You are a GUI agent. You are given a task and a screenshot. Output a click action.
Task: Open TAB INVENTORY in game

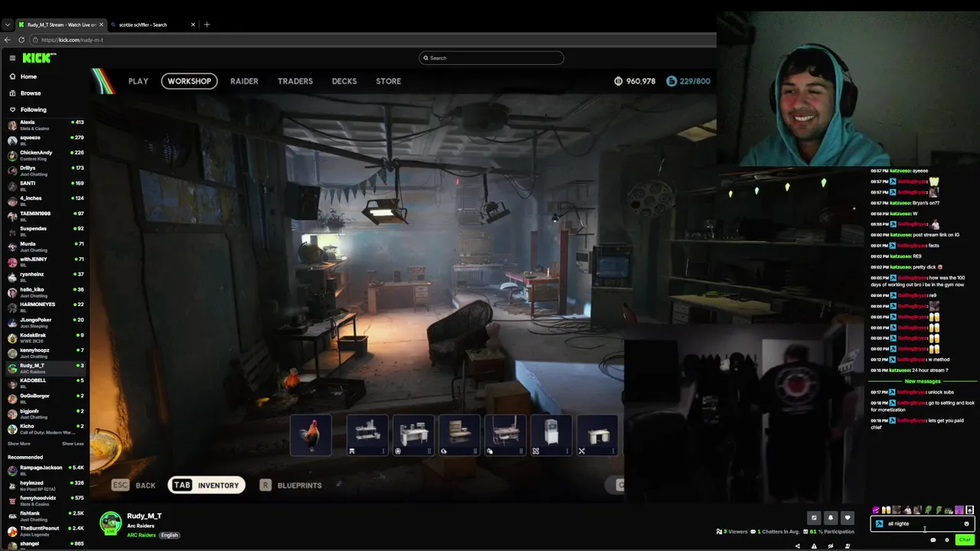tap(206, 485)
